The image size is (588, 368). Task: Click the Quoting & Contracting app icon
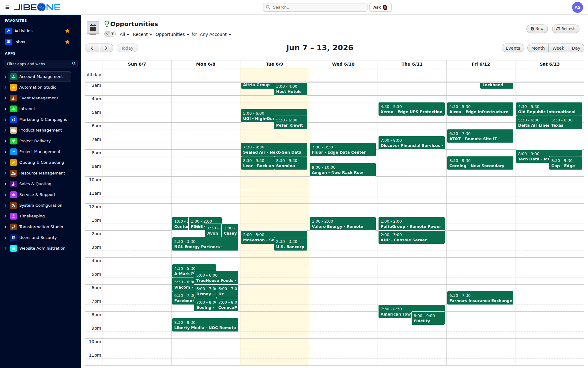pyautogui.click(x=13, y=163)
